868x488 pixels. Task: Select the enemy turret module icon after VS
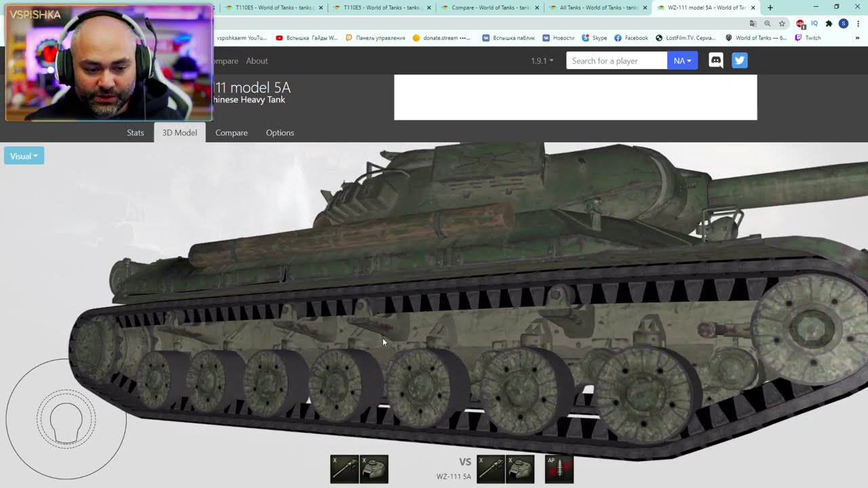click(x=520, y=469)
